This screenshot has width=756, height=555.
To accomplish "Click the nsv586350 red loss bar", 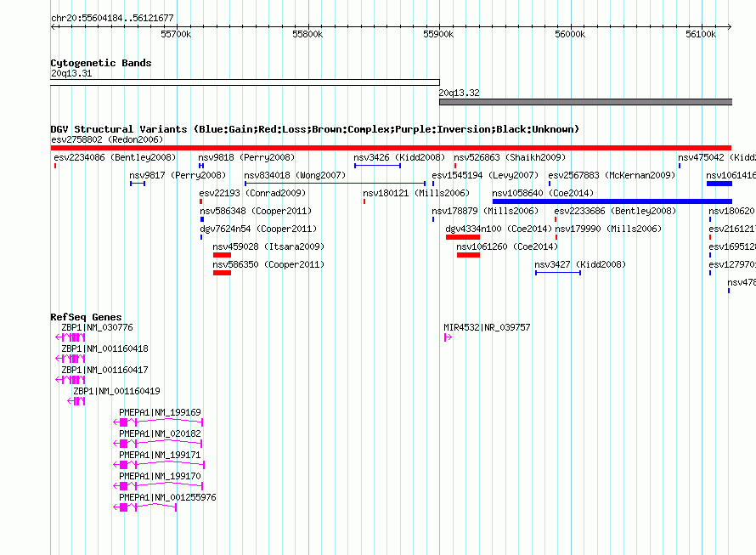I will [x=223, y=273].
